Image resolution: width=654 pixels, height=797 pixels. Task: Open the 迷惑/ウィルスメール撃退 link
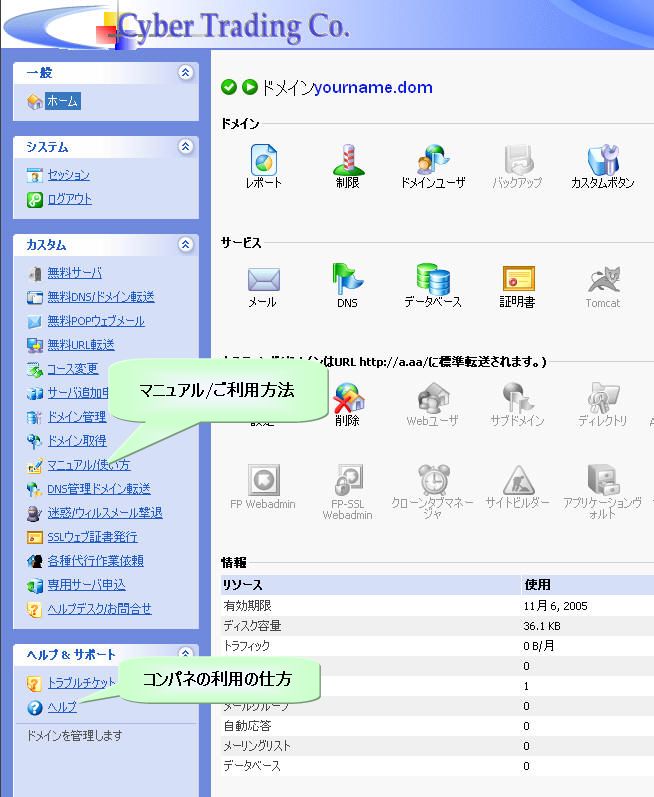104,513
